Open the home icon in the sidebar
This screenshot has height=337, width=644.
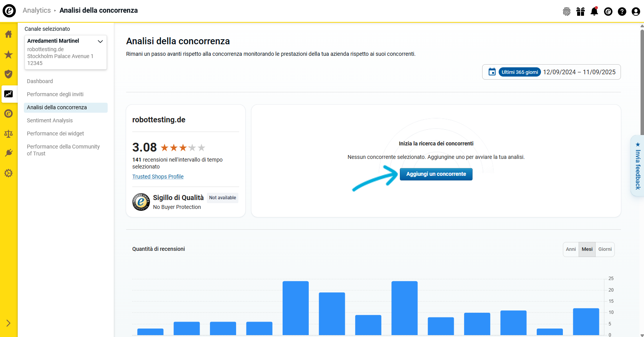point(8,34)
